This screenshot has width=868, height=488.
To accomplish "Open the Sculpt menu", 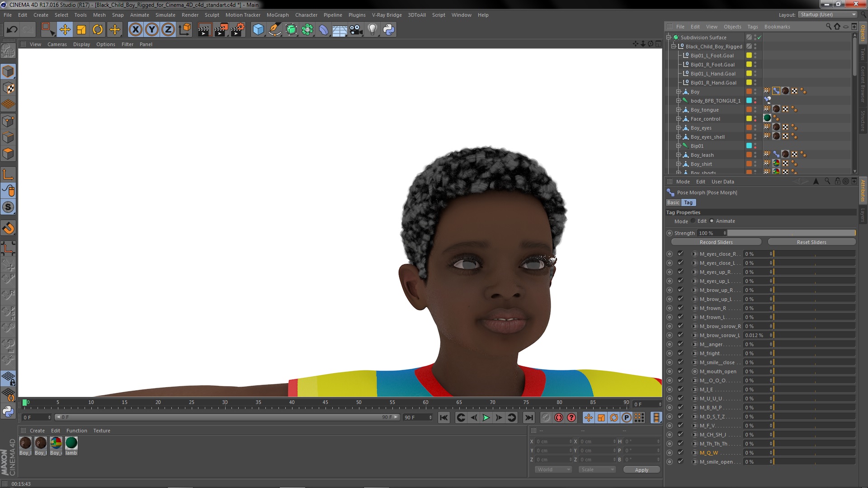I will tap(212, 15).
